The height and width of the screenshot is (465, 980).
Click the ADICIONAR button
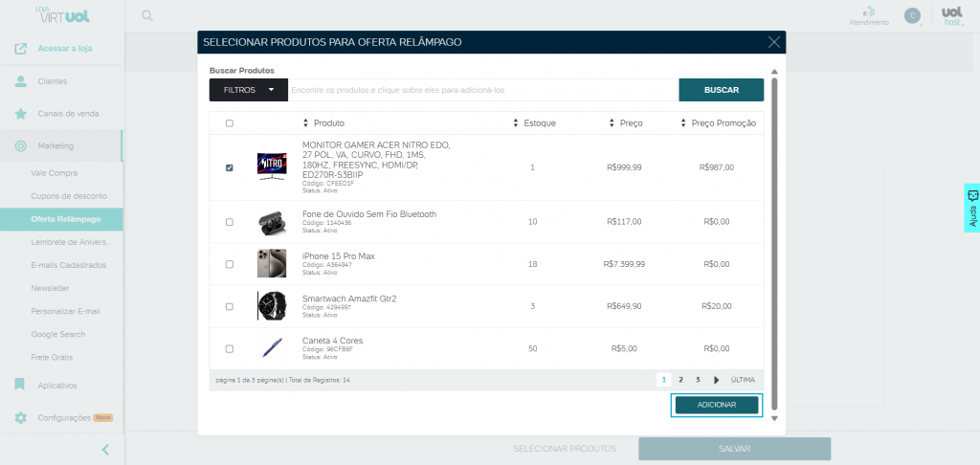point(716,405)
